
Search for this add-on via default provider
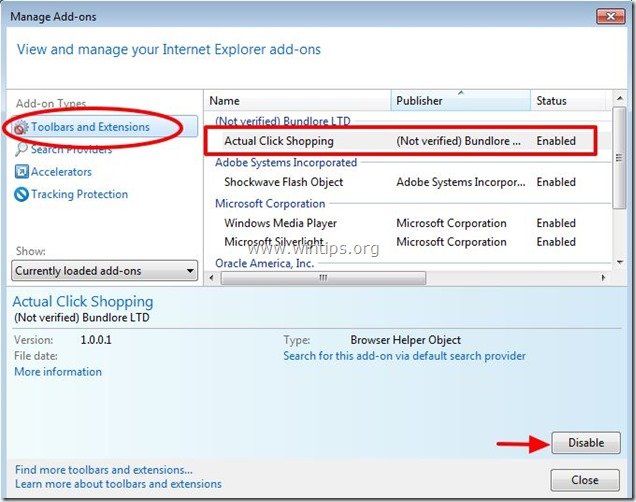pos(404,356)
